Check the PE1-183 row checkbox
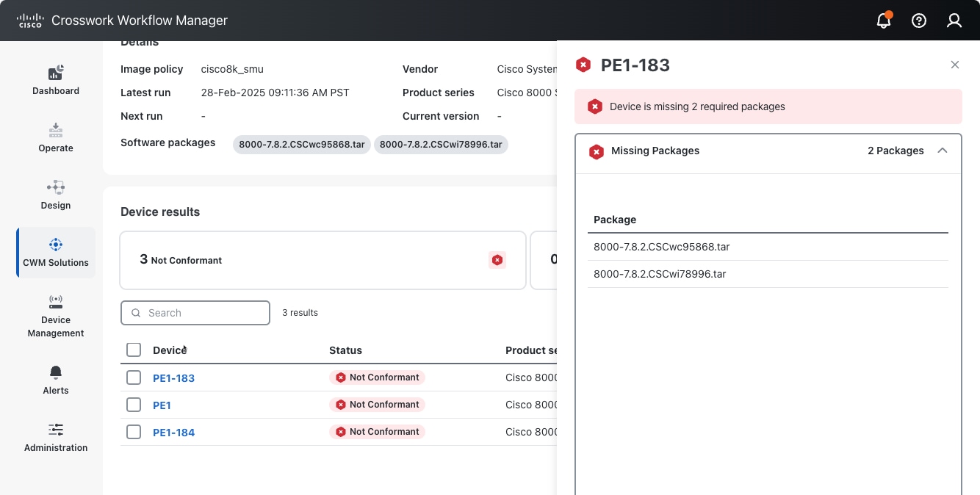 point(134,377)
